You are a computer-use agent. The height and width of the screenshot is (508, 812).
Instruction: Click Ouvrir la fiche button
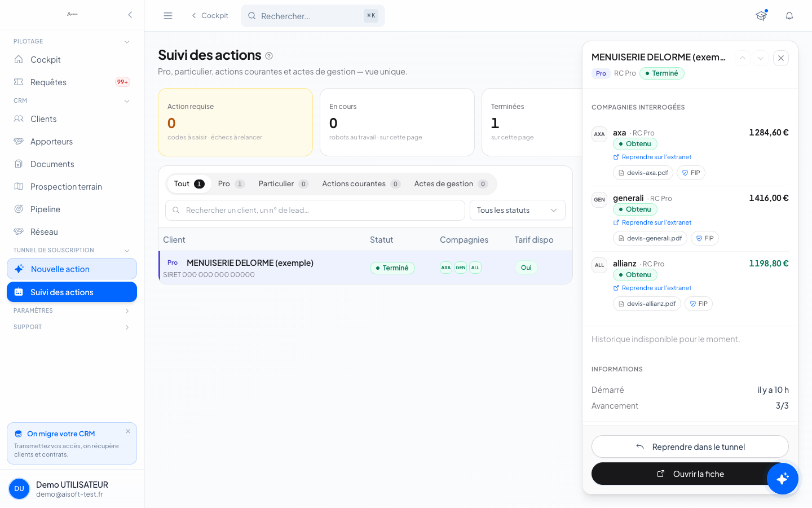[x=690, y=474]
